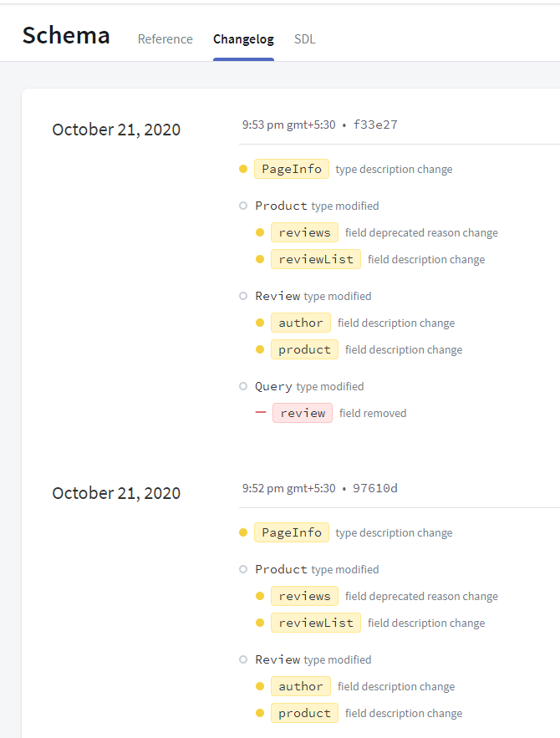Click the removed review field badge
The image size is (560, 738).
pos(302,412)
